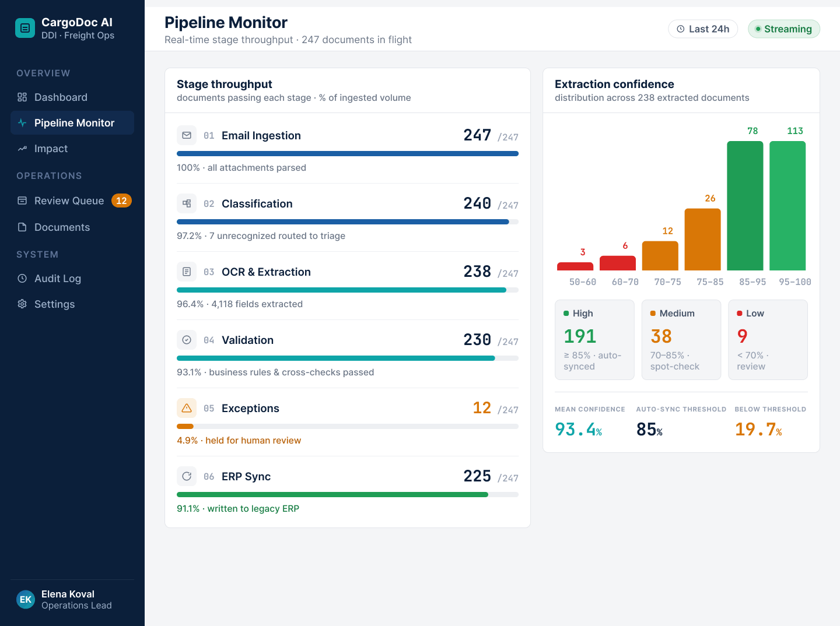Viewport: 840px width, 626px height.
Task: Click the Classification stage icon
Action: pyautogui.click(x=187, y=203)
